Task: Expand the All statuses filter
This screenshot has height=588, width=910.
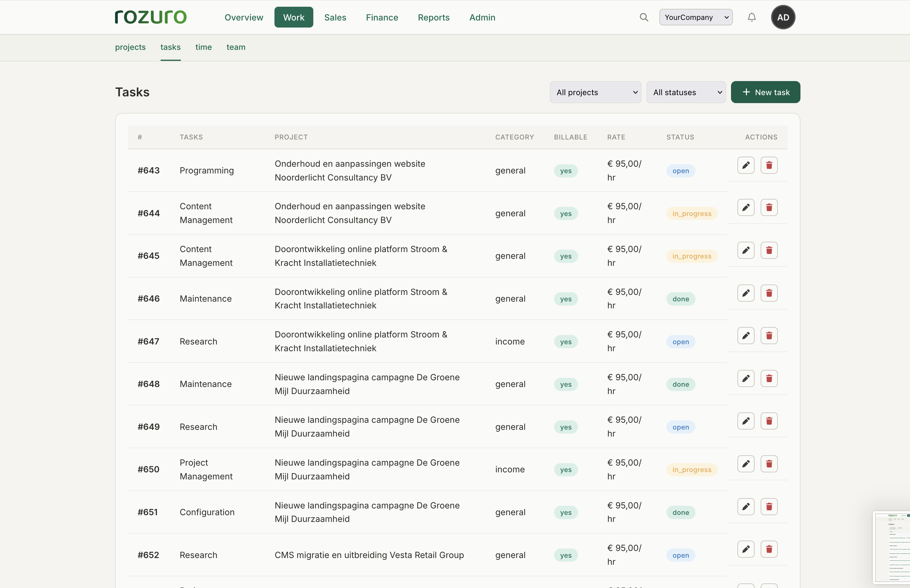Action: pos(686,92)
